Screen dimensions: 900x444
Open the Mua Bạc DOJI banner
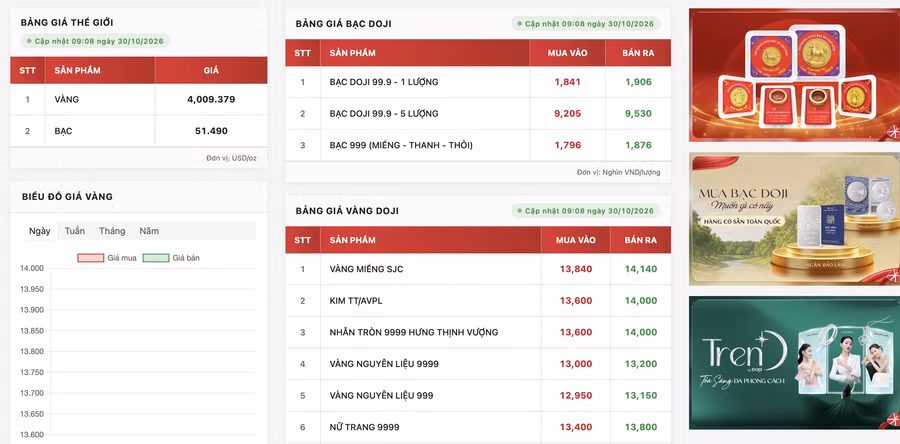(x=794, y=219)
